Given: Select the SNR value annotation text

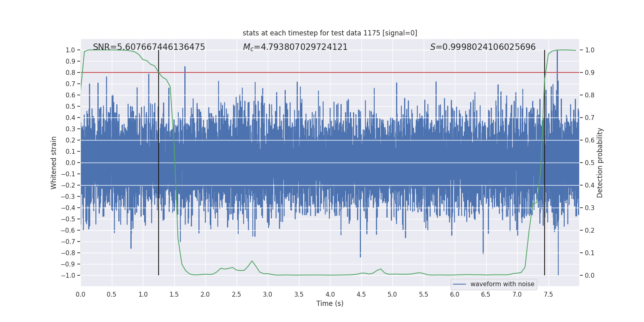Looking at the screenshot, I should 149,47.
